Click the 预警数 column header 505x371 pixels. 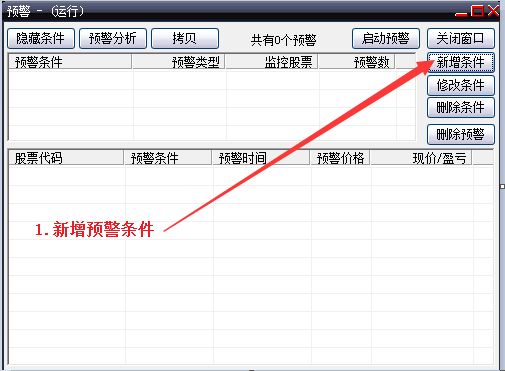pyautogui.click(x=357, y=62)
